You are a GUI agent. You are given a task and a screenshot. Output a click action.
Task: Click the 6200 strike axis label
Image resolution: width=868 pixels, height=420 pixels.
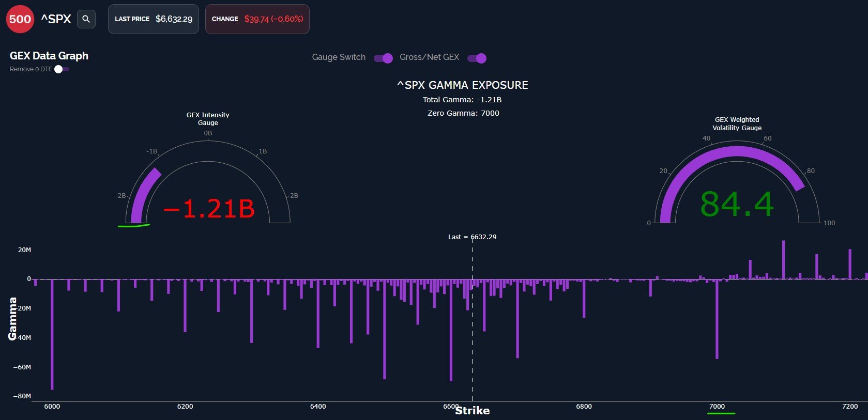click(x=185, y=407)
